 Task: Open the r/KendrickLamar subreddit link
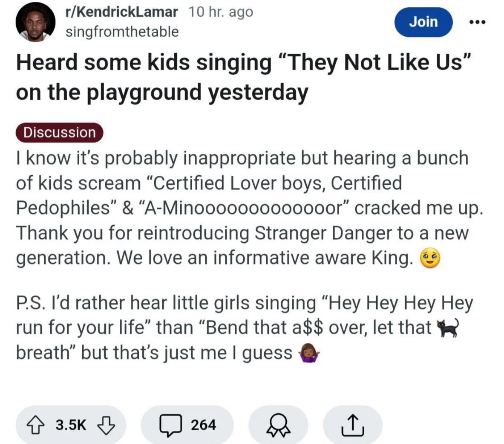(x=121, y=12)
